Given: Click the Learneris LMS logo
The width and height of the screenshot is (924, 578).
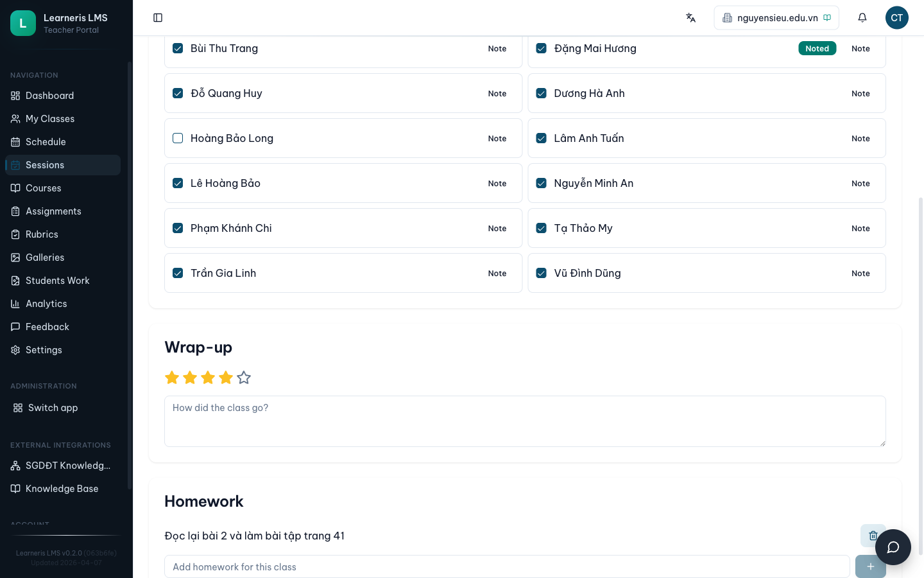Looking at the screenshot, I should [x=23, y=23].
